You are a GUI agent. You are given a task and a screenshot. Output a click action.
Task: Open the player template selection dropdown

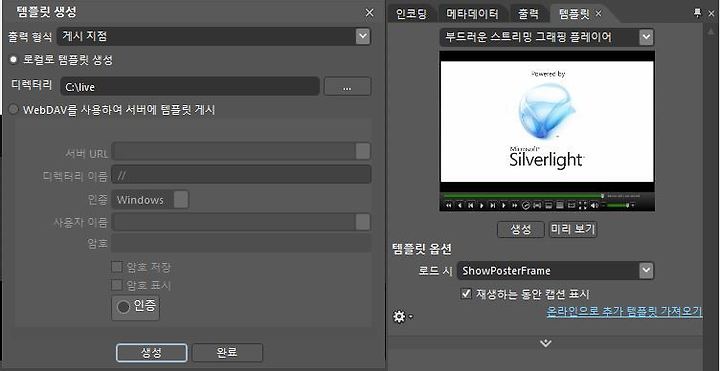(646, 37)
